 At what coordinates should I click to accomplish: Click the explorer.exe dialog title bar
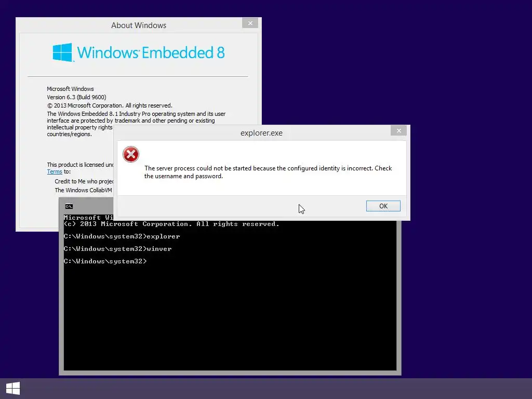(261, 133)
